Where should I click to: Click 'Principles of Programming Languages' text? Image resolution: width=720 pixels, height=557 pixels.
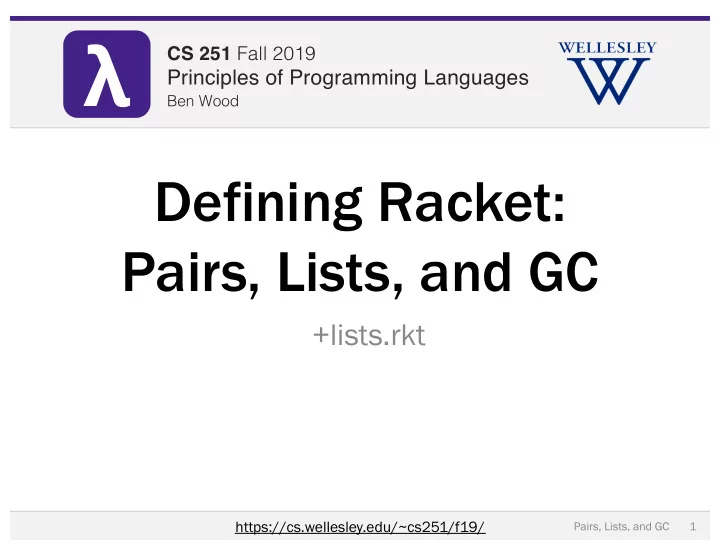348,78
